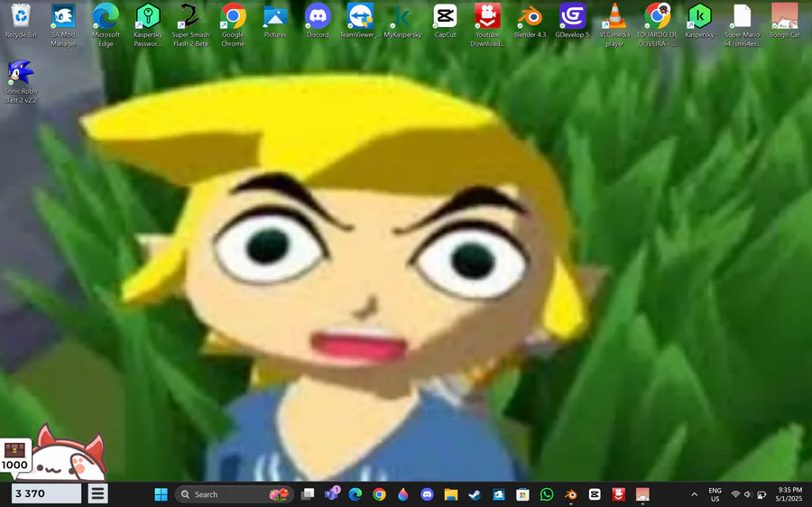Launch Google Chrome from the taskbar
This screenshot has height=507, width=812.
tap(379, 494)
